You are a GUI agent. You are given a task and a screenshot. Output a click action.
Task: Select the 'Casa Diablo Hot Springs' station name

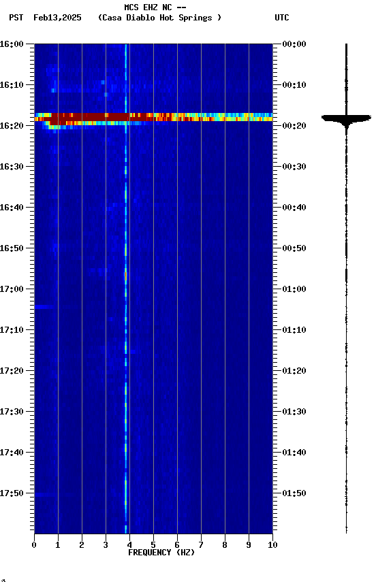(159, 18)
